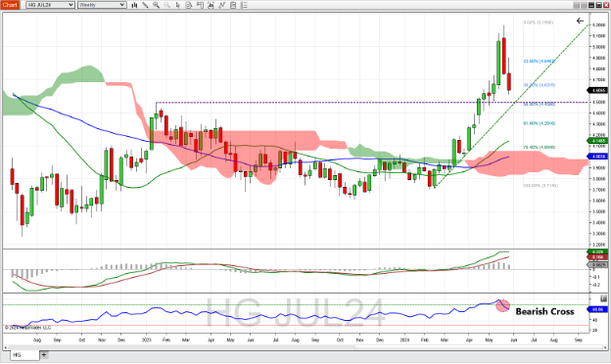611x364 pixels.
Task: Click the gray MACD histogram value marker
Action: tap(597, 265)
